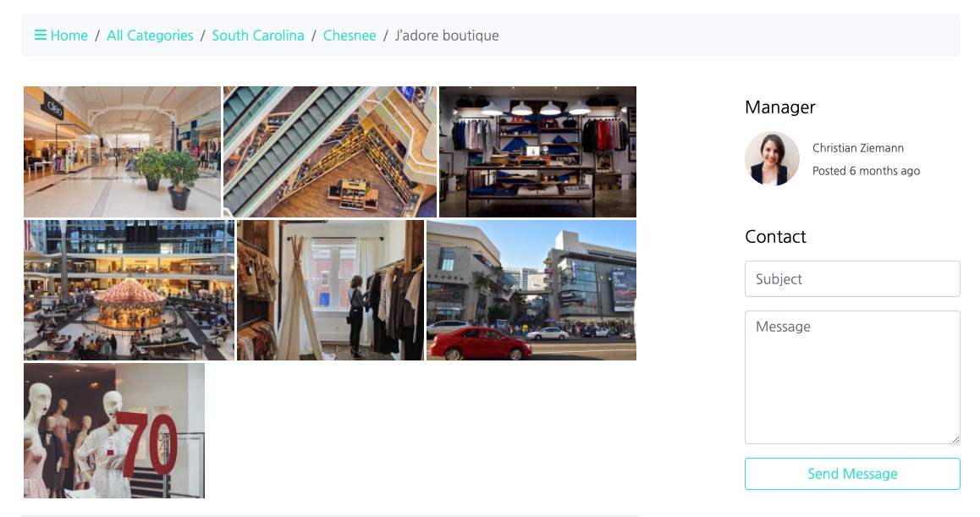
Task: Click the Posted 6 months ago text
Action: click(x=867, y=171)
